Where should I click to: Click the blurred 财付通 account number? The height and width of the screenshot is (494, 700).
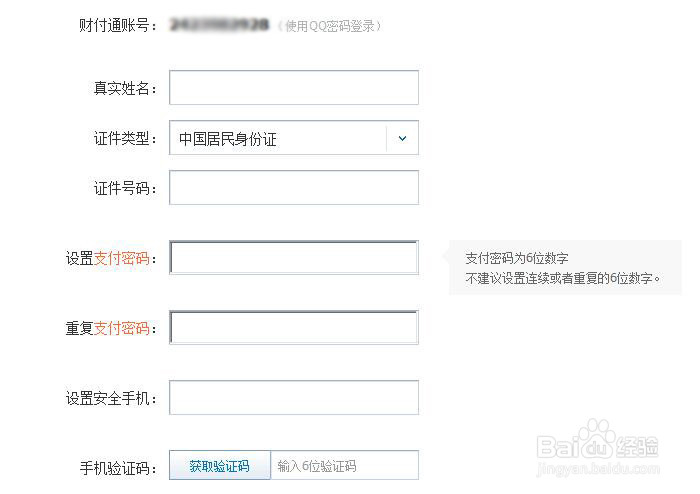(x=219, y=25)
